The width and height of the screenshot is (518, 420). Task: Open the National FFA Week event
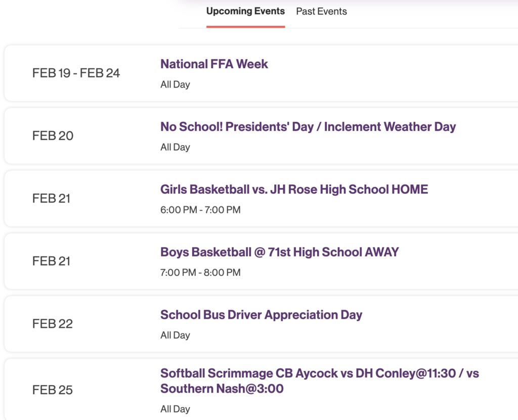[x=214, y=64]
